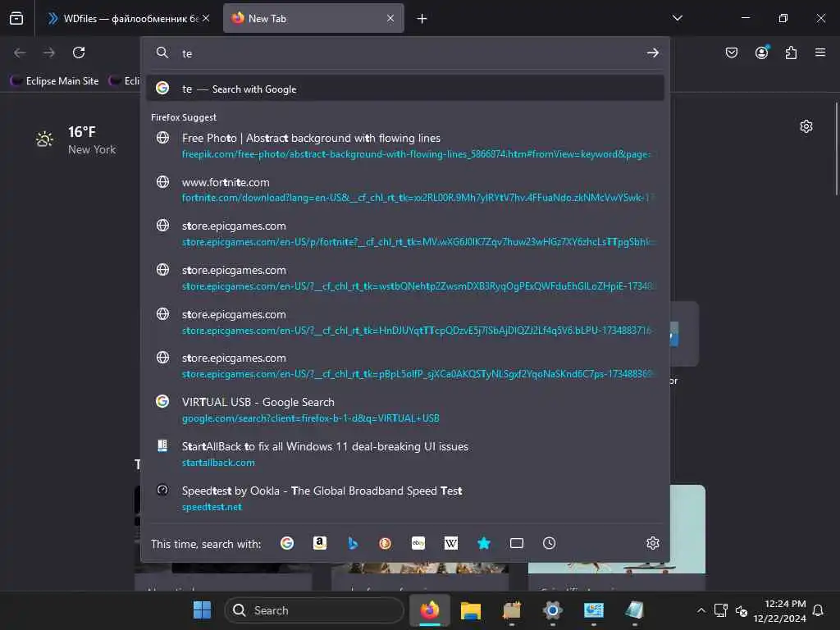
Task: Close the New Tab tab
Action: tap(390, 18)
